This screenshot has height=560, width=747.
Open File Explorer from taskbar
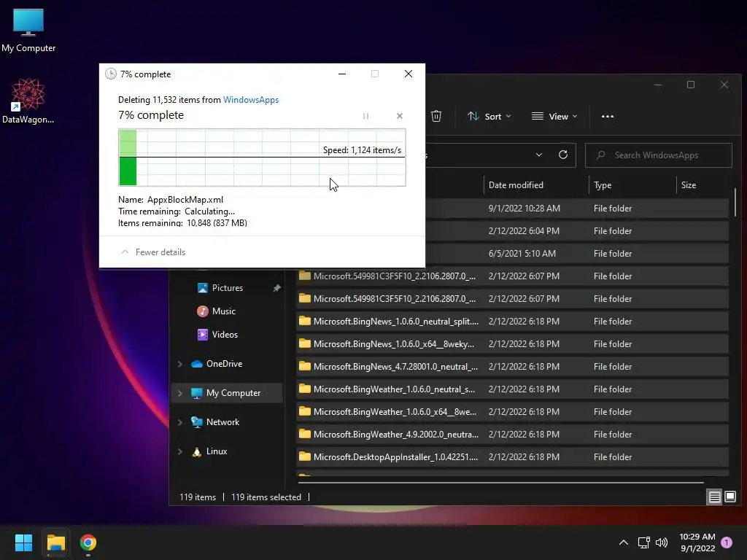tap(55, 542)
